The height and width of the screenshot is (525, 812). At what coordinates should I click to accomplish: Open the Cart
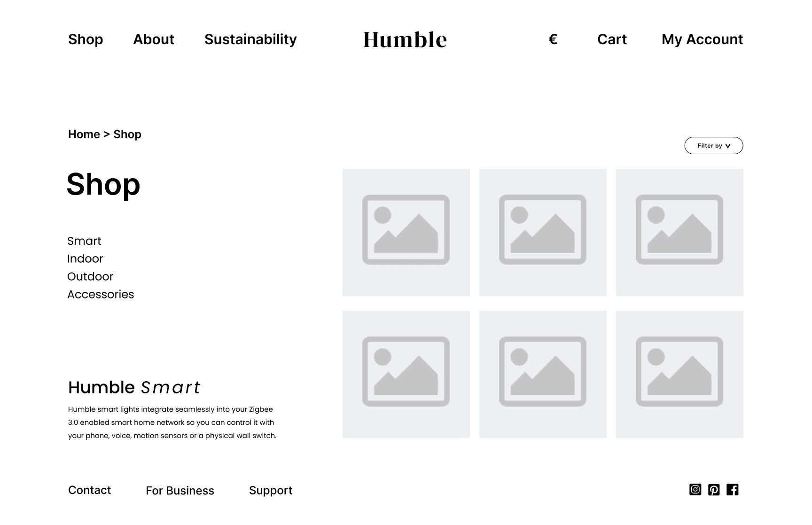point(611,39)
